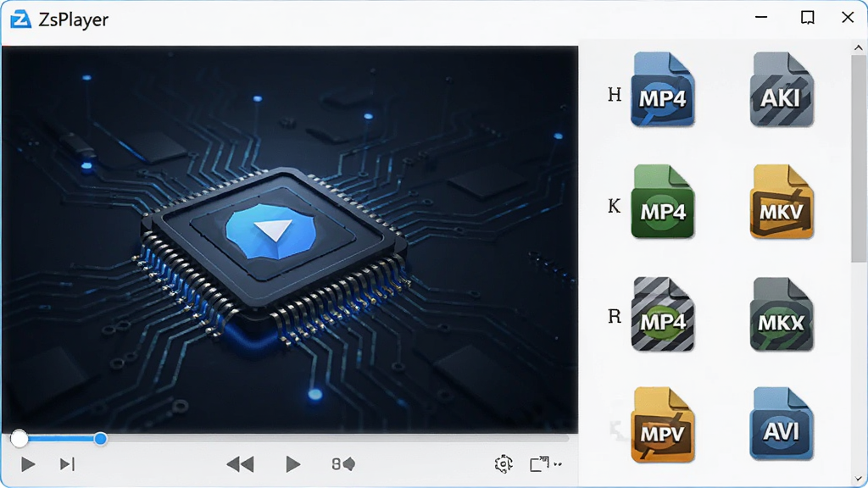Viewport: 868px width, 488px height.
Task: Open the blue MP4 file icon
Action: click(663, 89)
